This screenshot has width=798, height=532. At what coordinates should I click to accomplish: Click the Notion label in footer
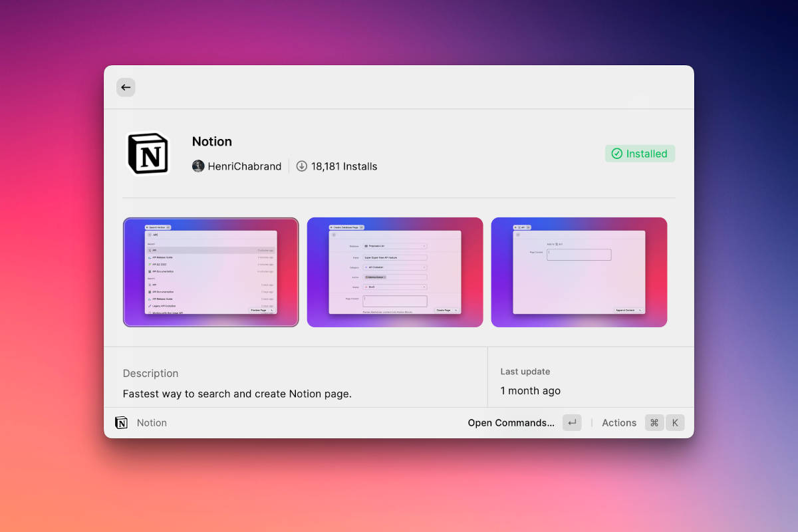coord(152,423)
